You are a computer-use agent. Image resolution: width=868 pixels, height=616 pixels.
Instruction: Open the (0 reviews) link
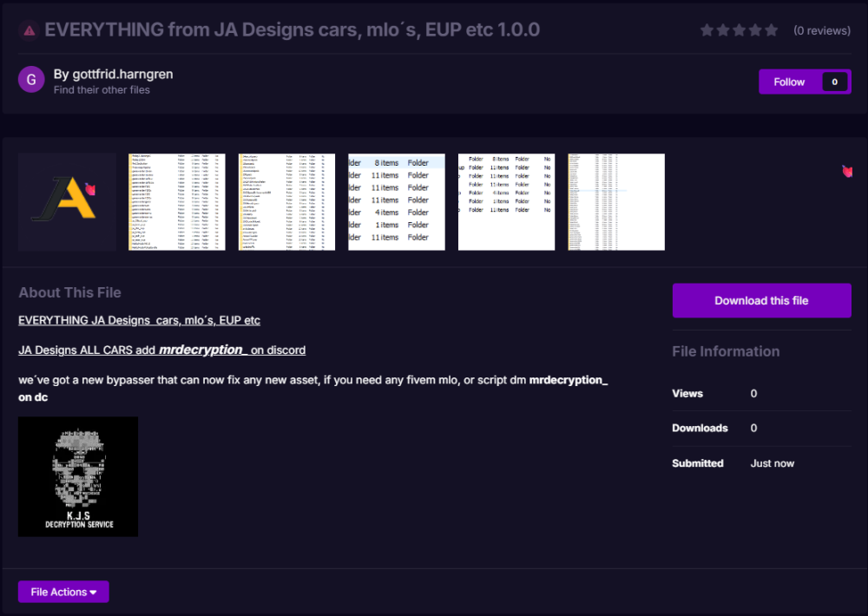(x=822, y=30)
